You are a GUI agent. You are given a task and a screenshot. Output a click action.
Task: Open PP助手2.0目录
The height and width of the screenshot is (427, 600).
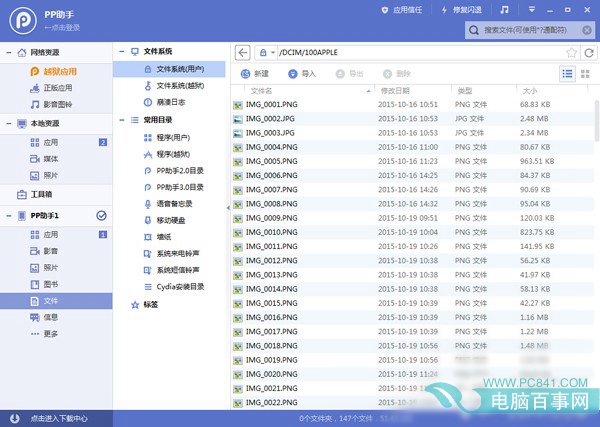[169, 171]
